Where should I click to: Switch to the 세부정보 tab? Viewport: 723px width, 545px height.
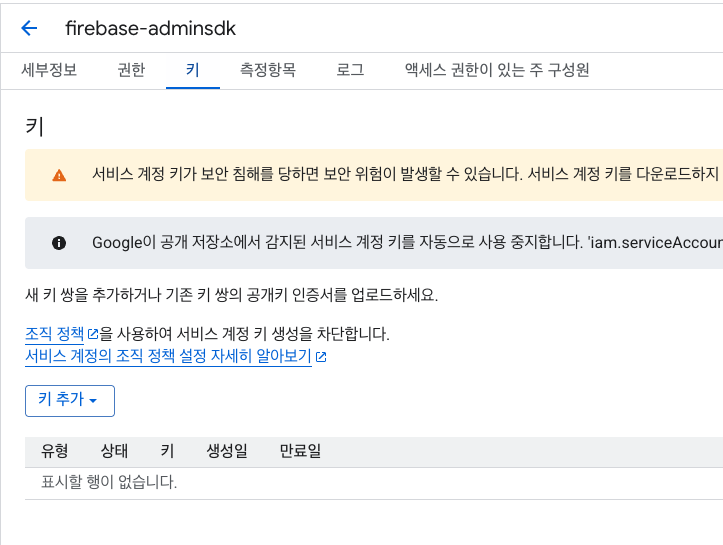[49, 70]
